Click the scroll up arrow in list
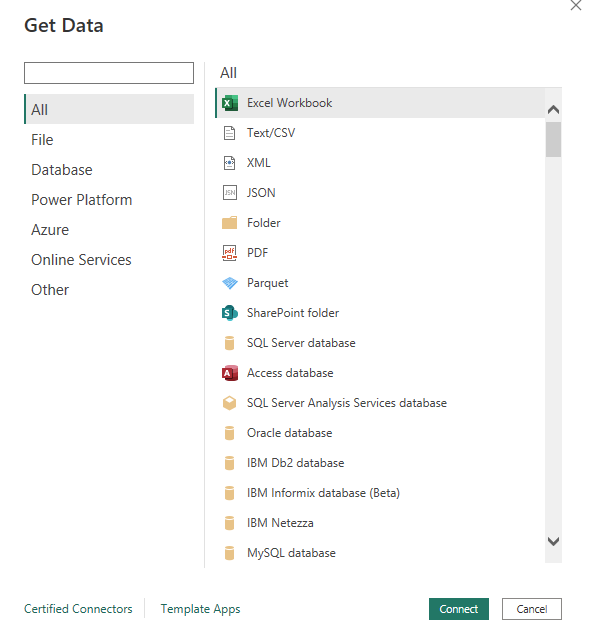 tap(553, 109)
